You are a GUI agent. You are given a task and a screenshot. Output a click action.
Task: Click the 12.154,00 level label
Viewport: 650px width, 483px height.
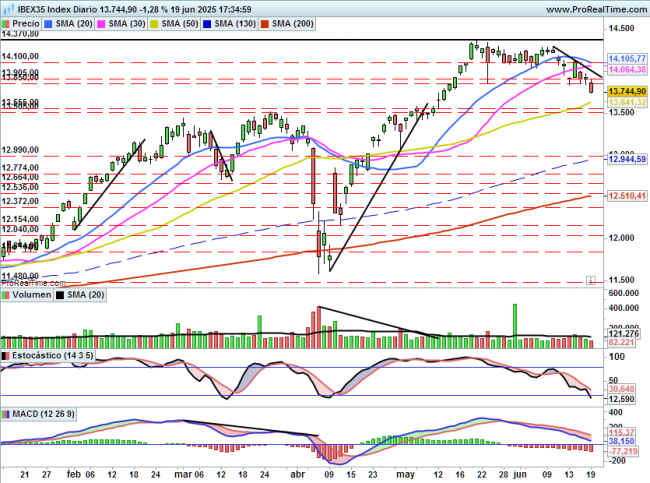tap(20, 219)
